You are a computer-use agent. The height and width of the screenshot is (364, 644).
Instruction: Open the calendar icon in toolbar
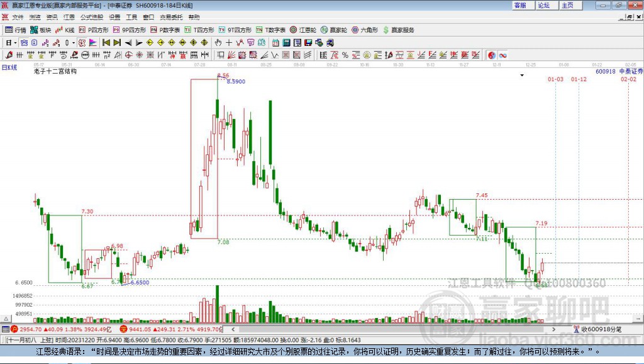[275, 43]
